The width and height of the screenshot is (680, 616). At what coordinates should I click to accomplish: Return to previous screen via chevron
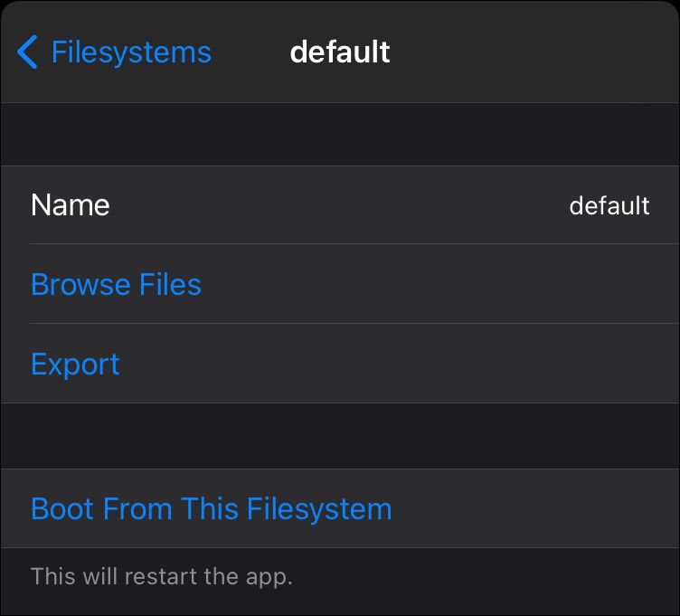pyautogui.click(x=28, y=52)
